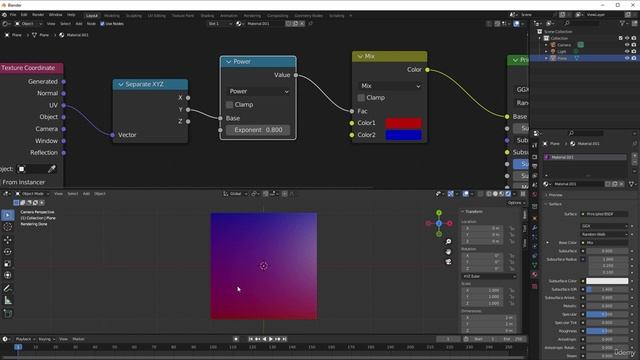Screen dimensions: 640x360
Task: Open the outliner filter funnel icon
Action: 622,24
